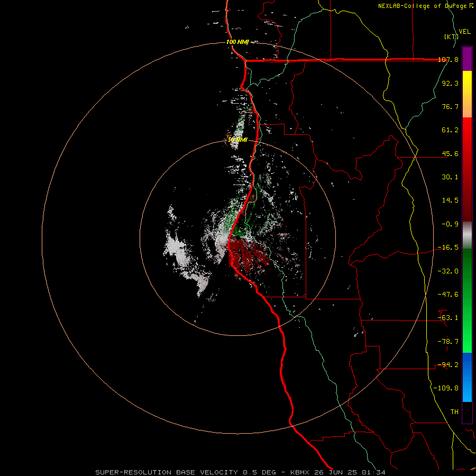This screenshot has width=476, height=476.
Task: Click the -32.0 legend value
Action: 448,271
